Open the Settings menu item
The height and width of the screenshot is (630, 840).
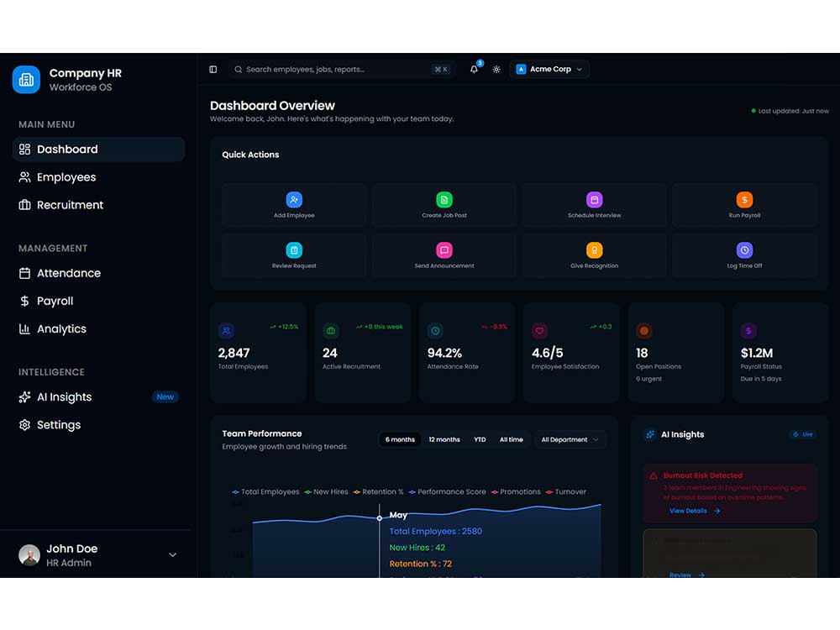(98, 424)
